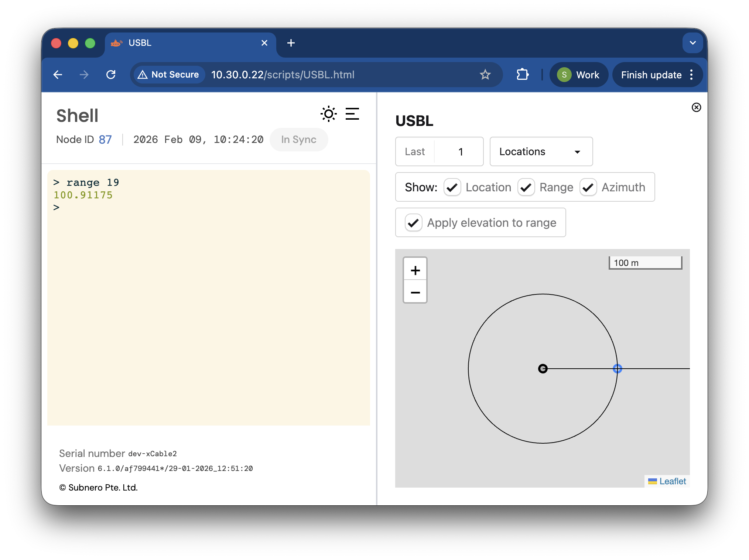
Task: Open a new browser tab
Action: (x=291, y=43)
